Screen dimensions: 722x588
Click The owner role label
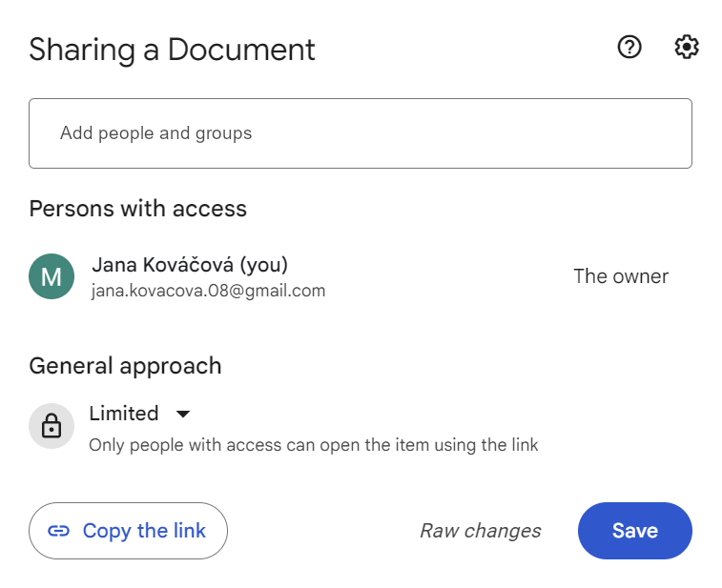click(x=621, y=276)
